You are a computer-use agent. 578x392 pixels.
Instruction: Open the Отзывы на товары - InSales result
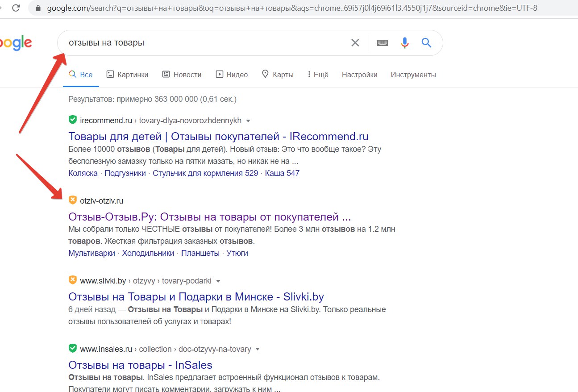(141, 365)
